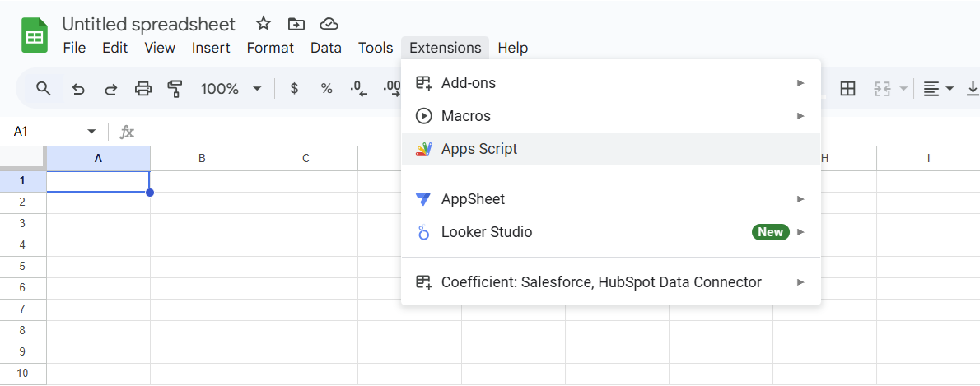The width and height of the screenshot is (980, 386).
Task: Rename the Untitled spreadsheet title
Action: click(149, 24)
